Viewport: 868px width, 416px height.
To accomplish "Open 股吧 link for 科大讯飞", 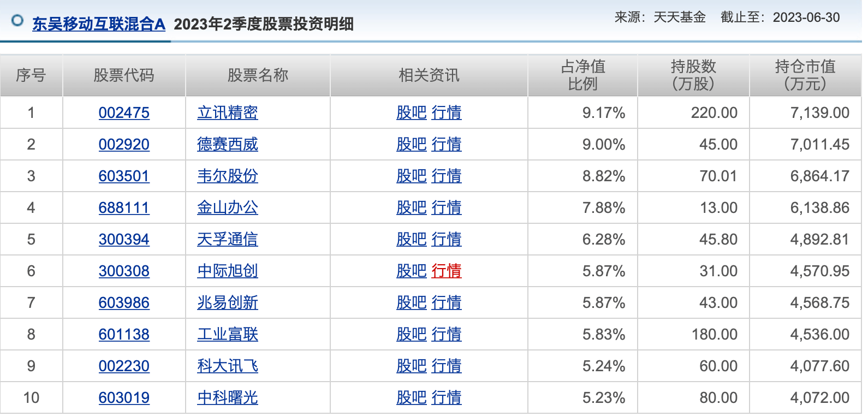I will pos(412,366).
